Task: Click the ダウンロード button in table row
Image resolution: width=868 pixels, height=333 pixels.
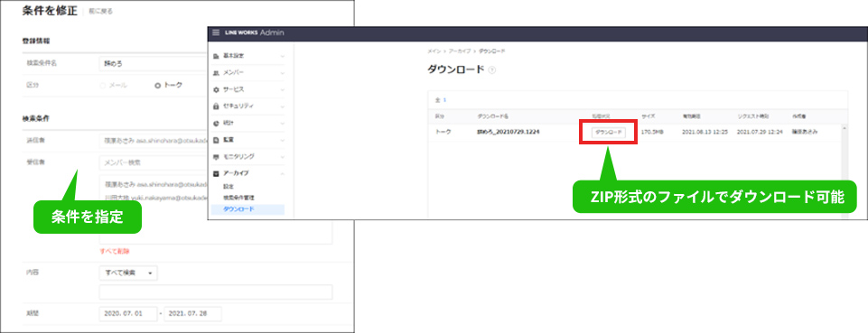Action: (609, 132)
